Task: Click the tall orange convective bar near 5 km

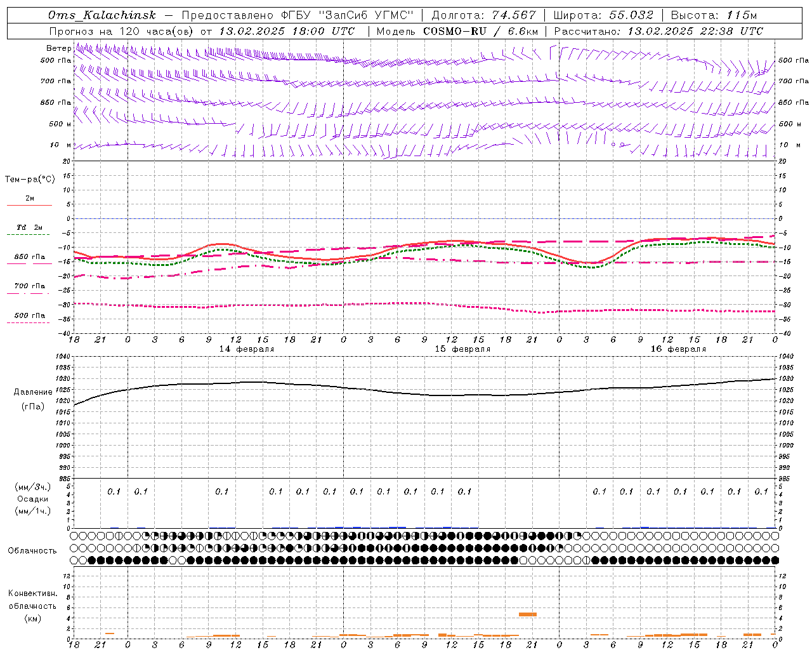Action: pos(528,614)
